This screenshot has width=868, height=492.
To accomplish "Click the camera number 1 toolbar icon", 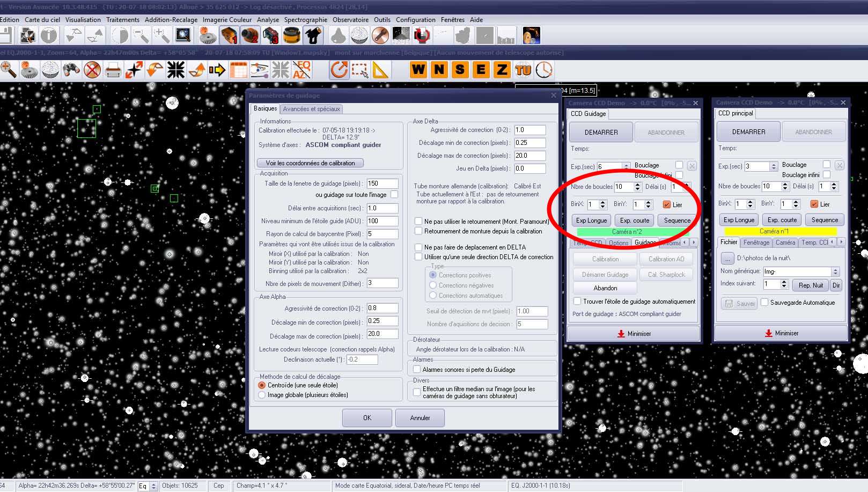I will coord(229,36).
